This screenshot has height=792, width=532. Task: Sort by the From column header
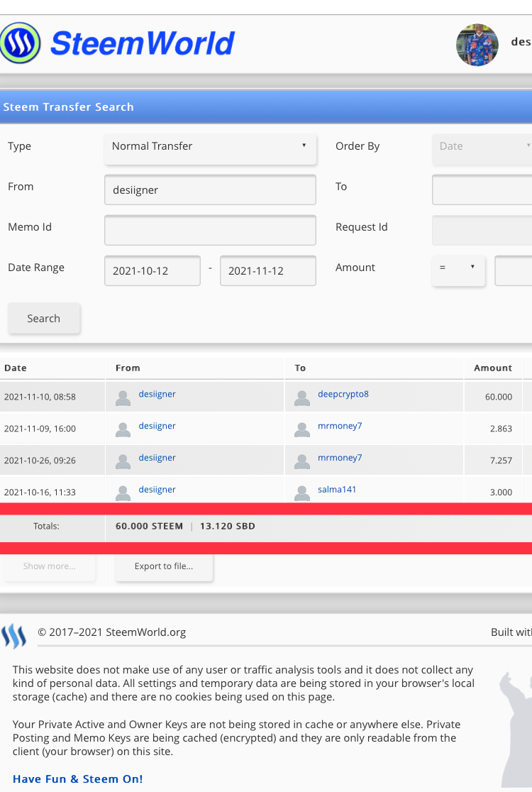click(128, 368)
